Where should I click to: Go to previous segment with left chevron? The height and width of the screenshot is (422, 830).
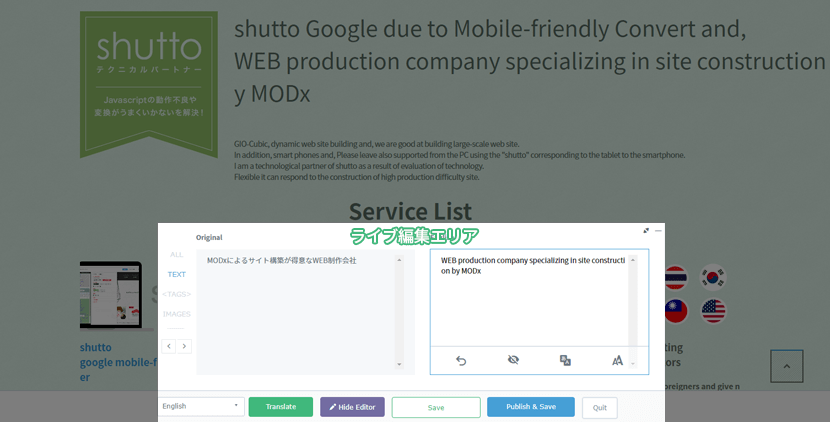(169, 346)
